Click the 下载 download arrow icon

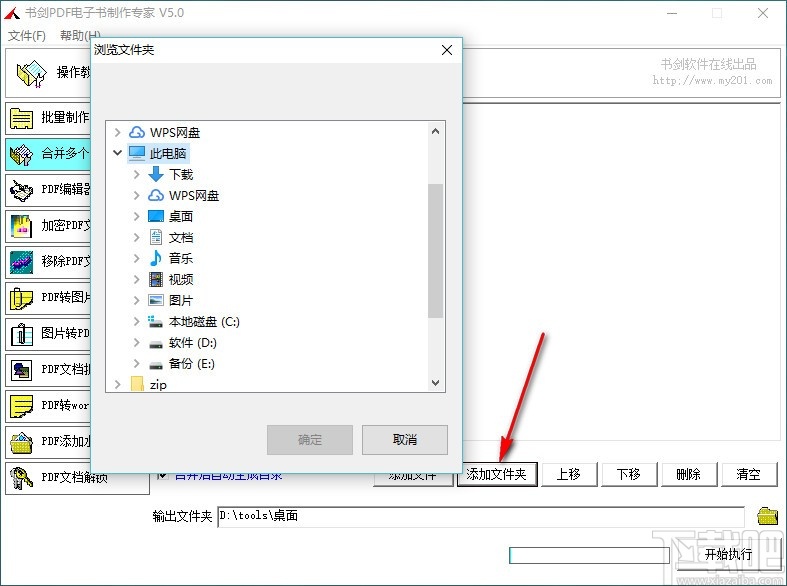156,174
